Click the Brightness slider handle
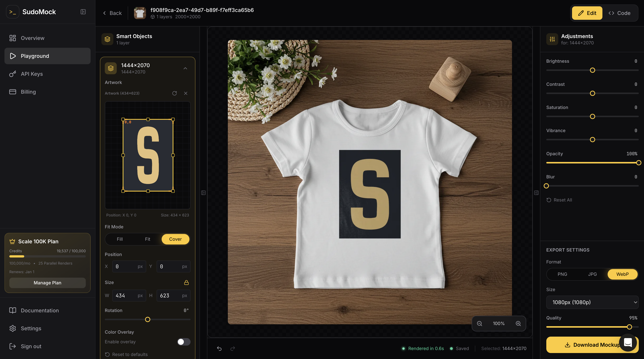 pos(592,70)
